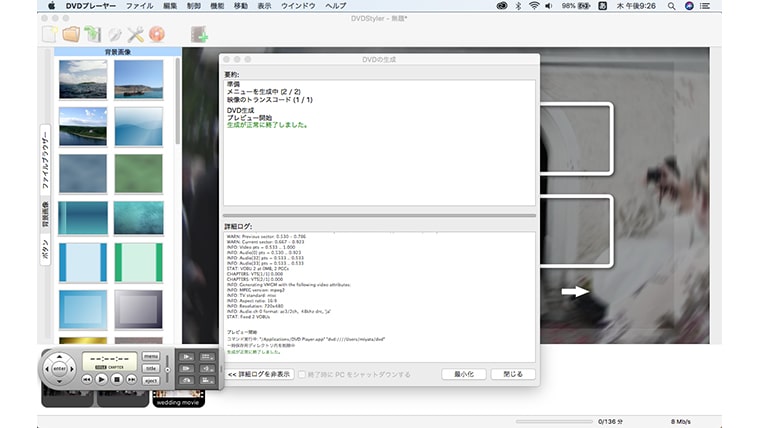
Task: Open a project with the folder icon
Action: pyautogui.click(x=71, y=34)
